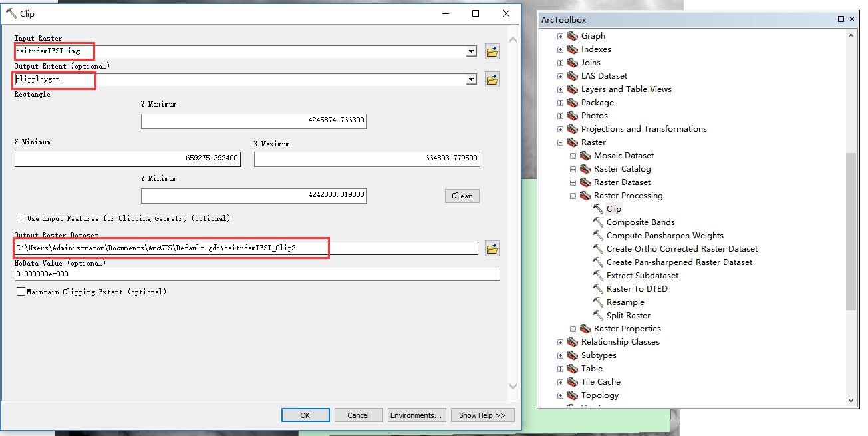
Task: Click the Output Raster Dataset path field
Action: point(246,248)
